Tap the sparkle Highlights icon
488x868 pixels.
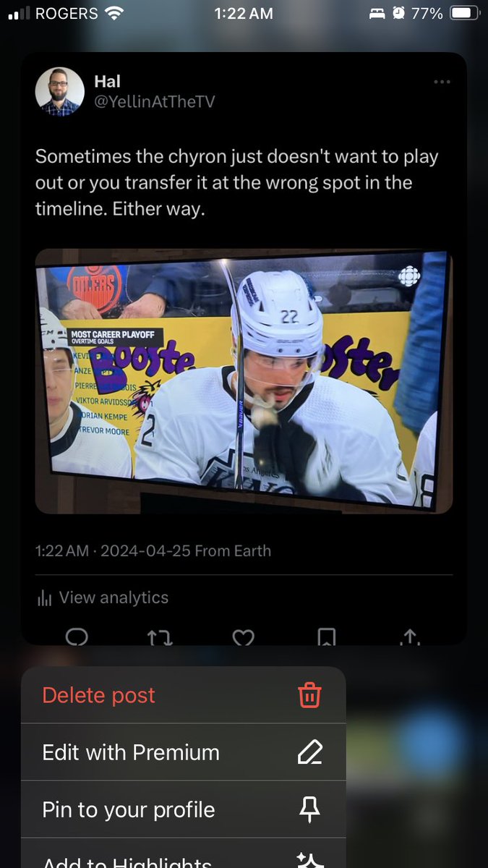pos(309,860)
